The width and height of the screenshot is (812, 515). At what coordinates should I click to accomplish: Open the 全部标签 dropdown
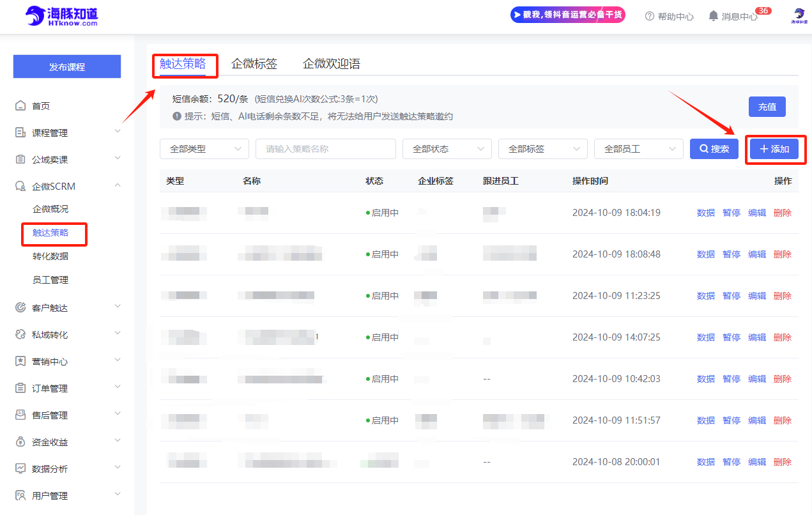coord(543,149)
